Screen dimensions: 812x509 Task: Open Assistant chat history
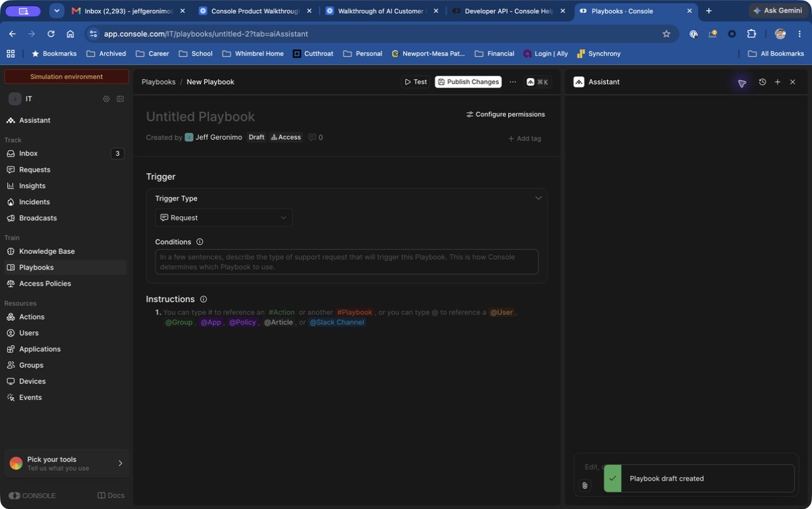pyautogui.click(x=762, y=82)
